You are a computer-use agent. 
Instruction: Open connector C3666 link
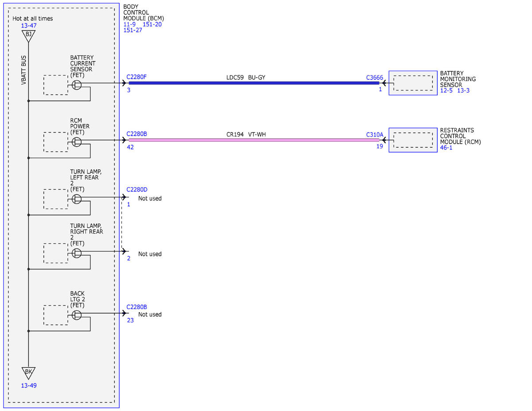pos(375,78)
